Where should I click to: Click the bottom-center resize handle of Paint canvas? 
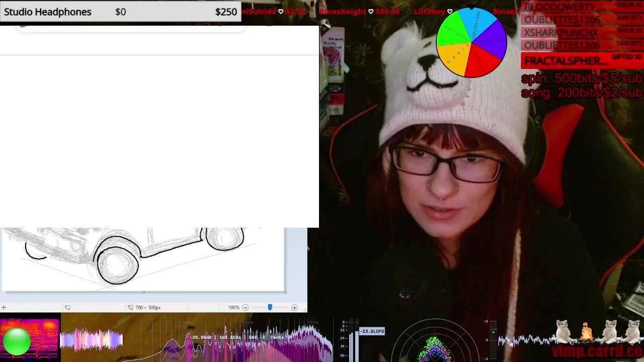pos(143,292)
